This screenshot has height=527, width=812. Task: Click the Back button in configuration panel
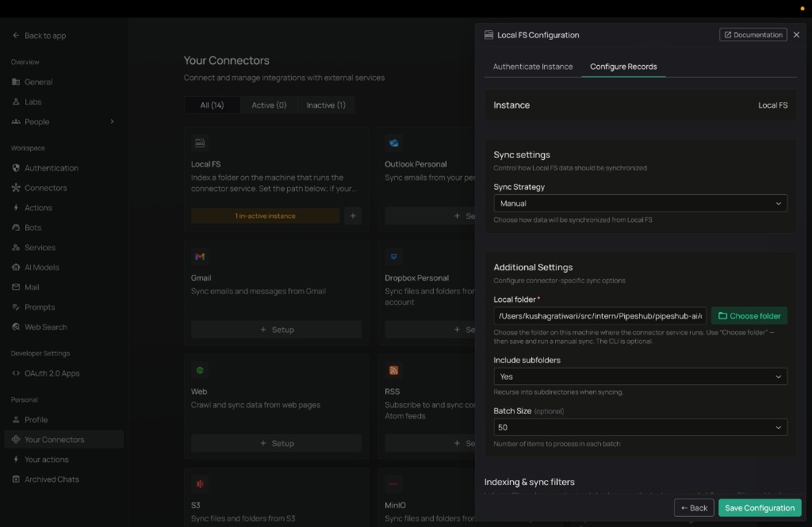tap(694, 508)
